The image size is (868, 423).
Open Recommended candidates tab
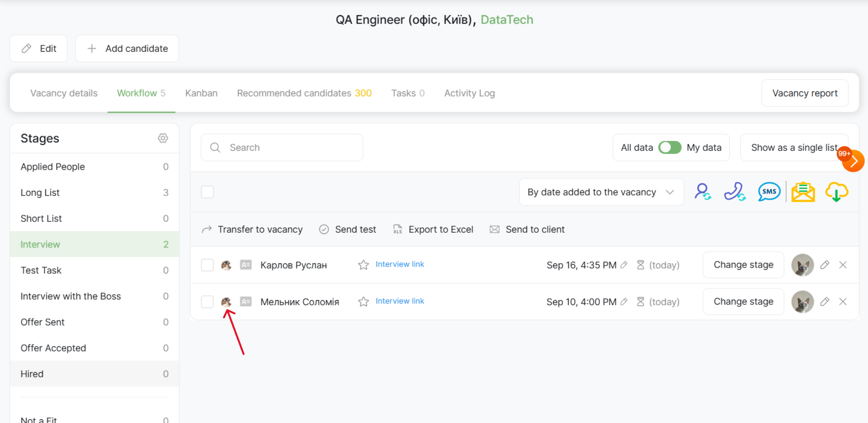pos(304,93)
